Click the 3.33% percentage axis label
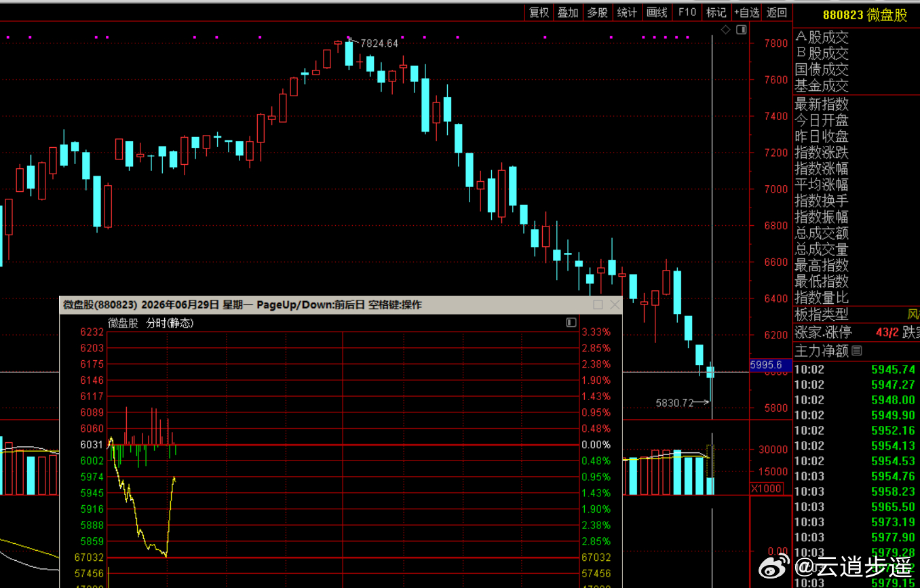 [596, 332]
